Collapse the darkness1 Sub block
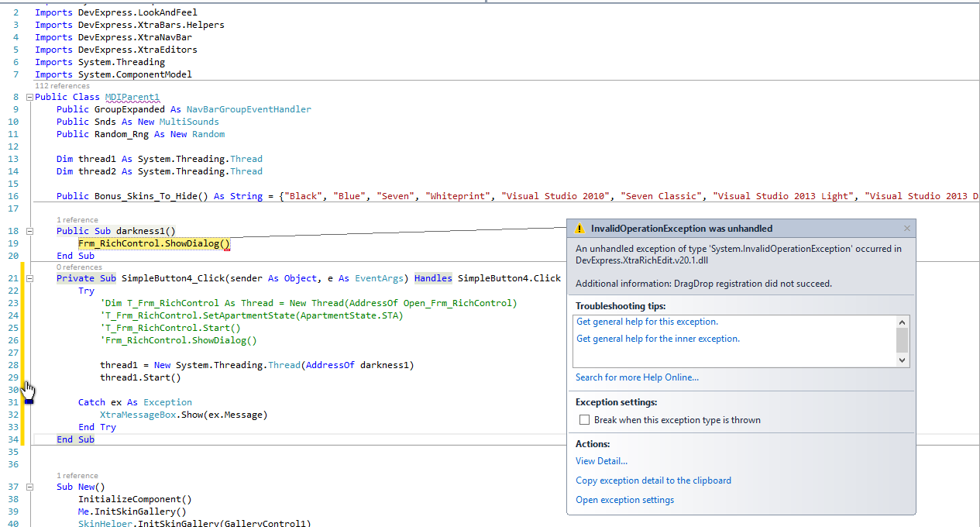The image size is (980, 527). (x=29, y=231)
